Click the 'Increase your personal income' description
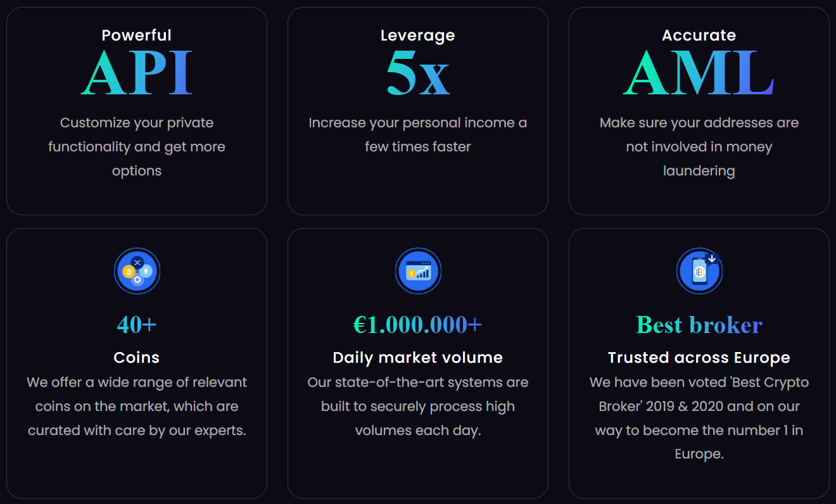Image resolution: width=836 pixels, height=504 pixels. point(418,135)
